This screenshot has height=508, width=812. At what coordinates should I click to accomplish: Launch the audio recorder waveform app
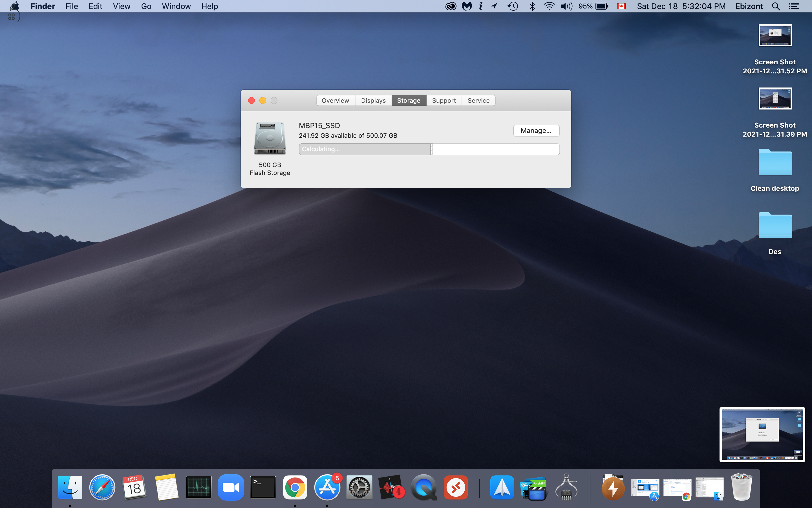tap(392, 487)
